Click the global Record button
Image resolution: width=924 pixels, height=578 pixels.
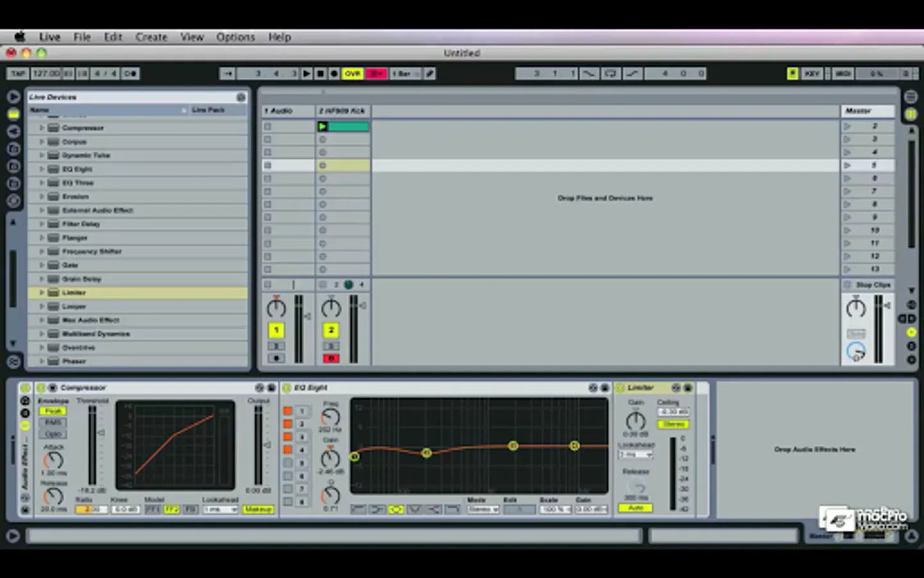(x=334, y=74)
